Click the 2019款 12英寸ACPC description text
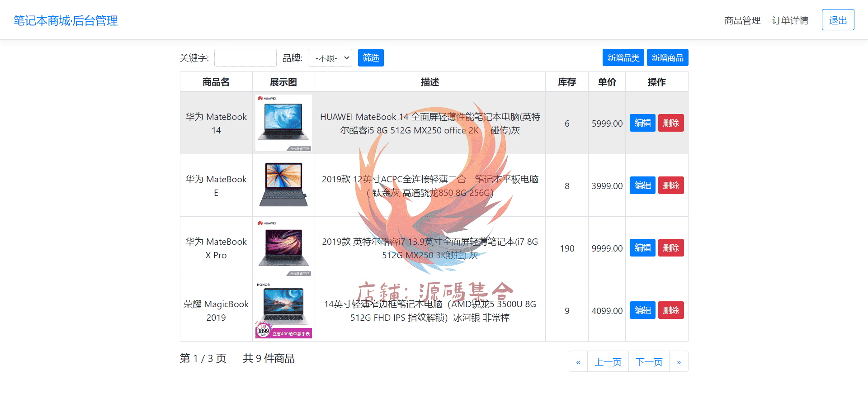Screen dimensions: 868x404 (430, 186)
